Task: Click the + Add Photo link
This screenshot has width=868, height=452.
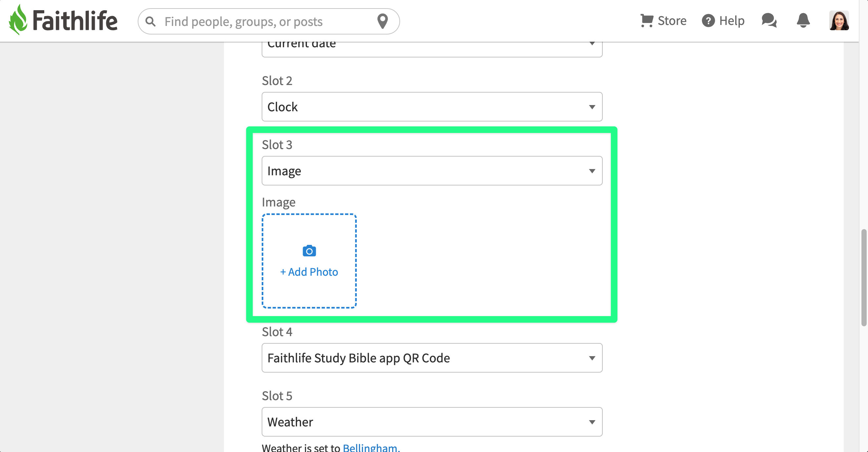Action: [x=309, y=272]
